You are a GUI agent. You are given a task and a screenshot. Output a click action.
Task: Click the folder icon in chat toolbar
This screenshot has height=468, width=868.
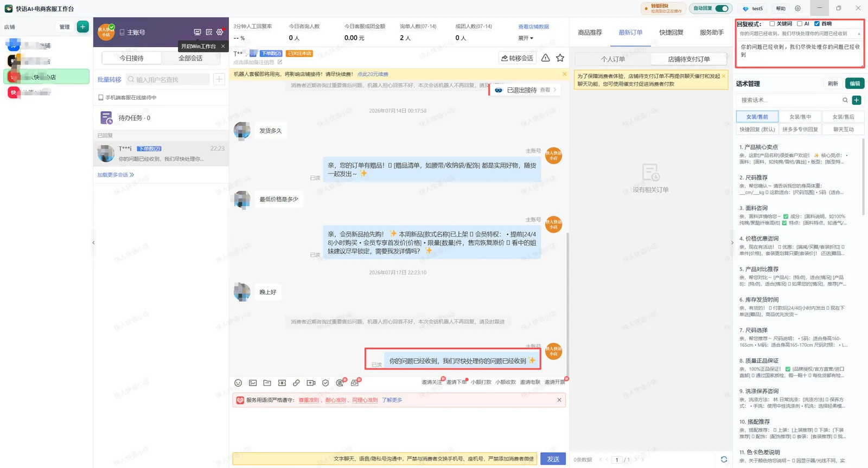[267, 383]
